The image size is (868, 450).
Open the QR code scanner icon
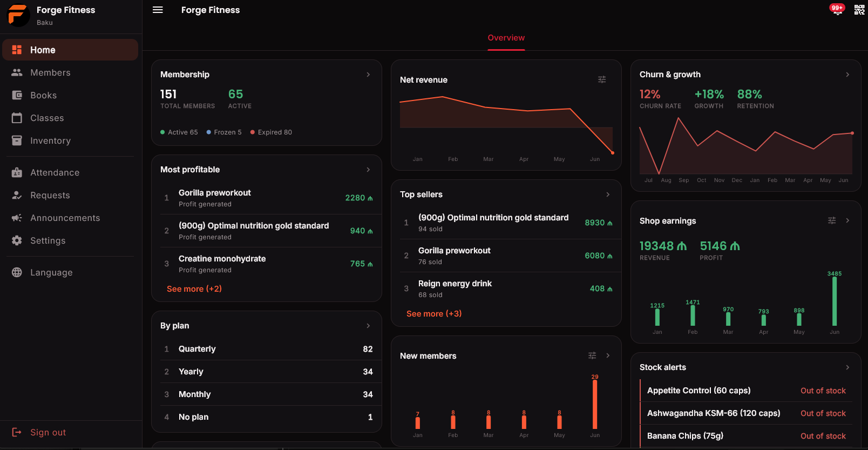click(859, 10)
